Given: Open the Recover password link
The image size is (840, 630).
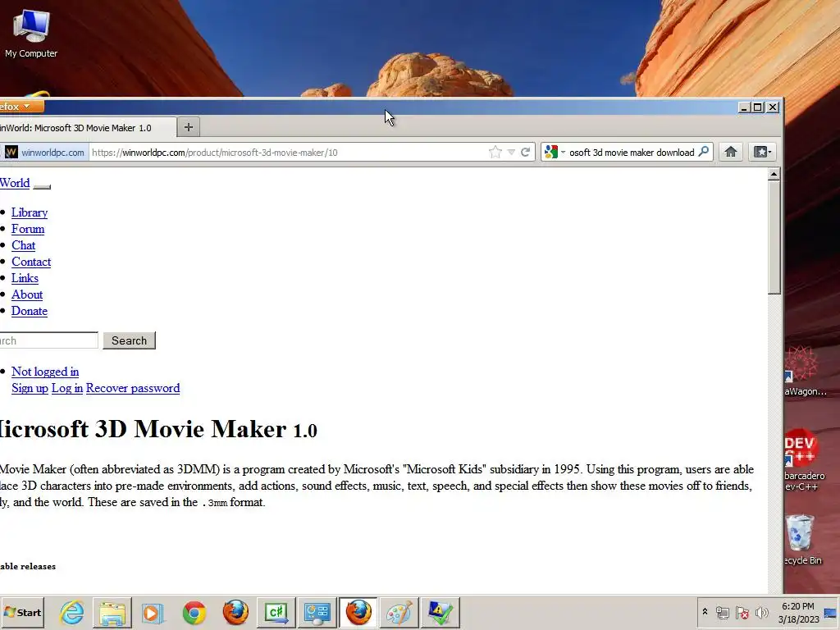Looking at the screenshot, I should (133, 388).
